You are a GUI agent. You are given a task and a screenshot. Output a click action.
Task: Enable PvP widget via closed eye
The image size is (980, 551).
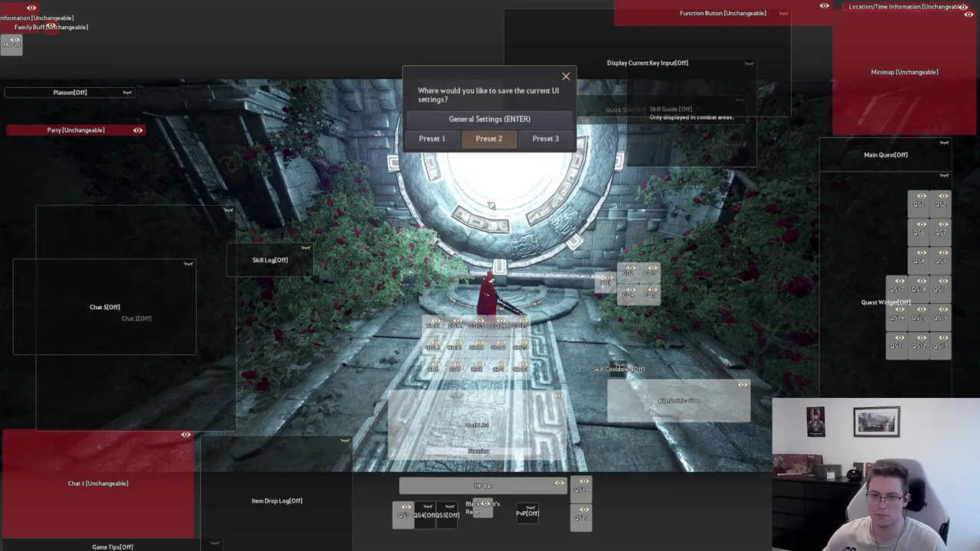click(x=530, y=508)
